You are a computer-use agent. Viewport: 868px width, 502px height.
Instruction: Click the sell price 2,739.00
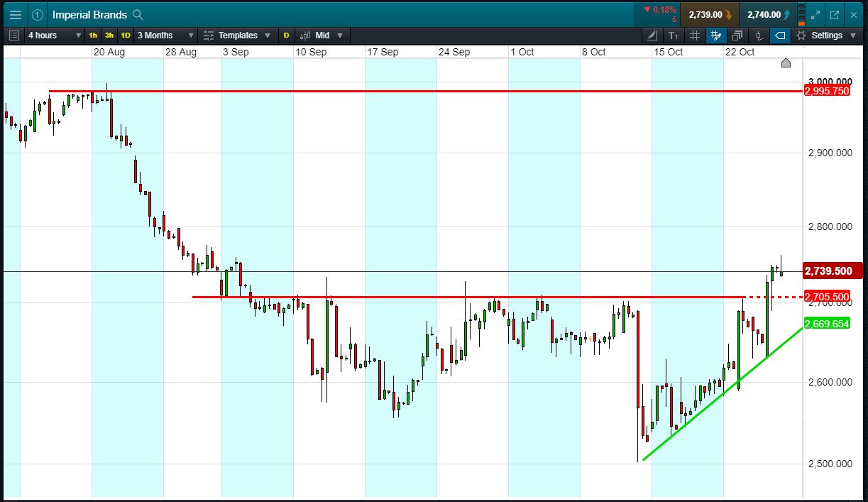click(710, 14)
